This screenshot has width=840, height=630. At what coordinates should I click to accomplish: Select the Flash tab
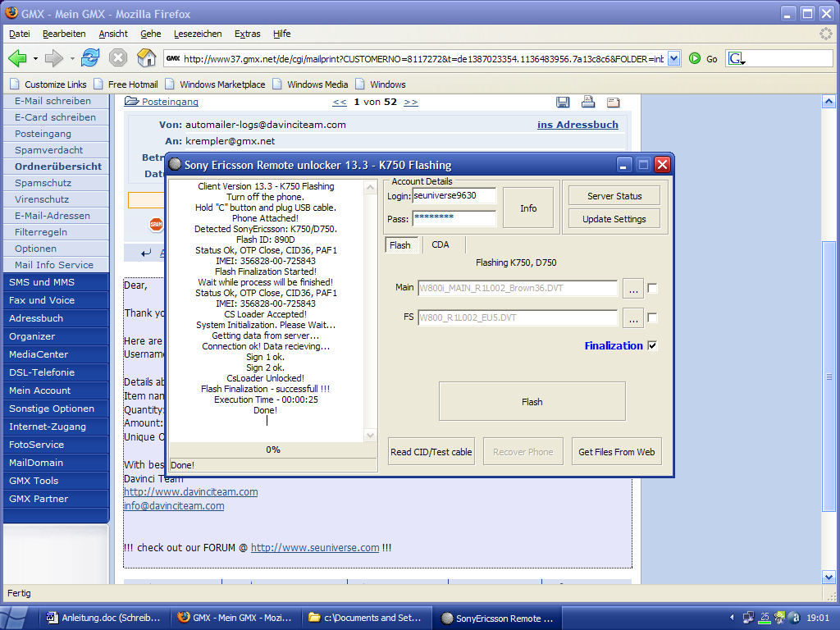click(x=400, y=245)
